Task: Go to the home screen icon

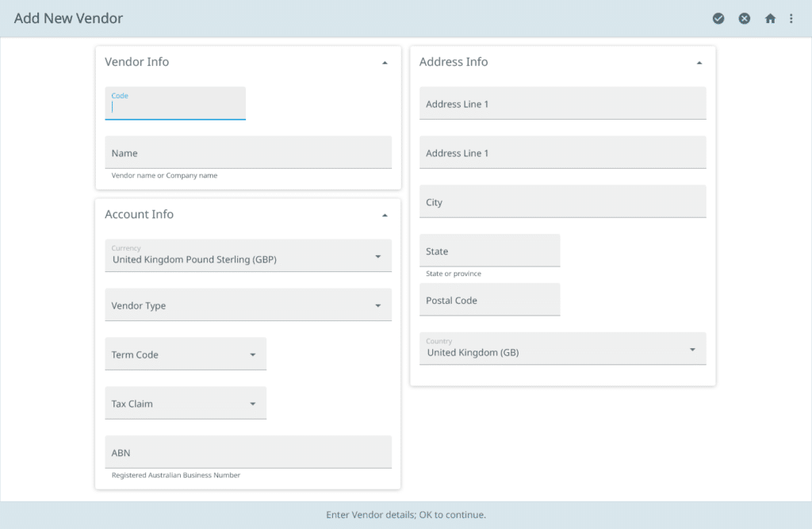Action: [x=770, y=19]
